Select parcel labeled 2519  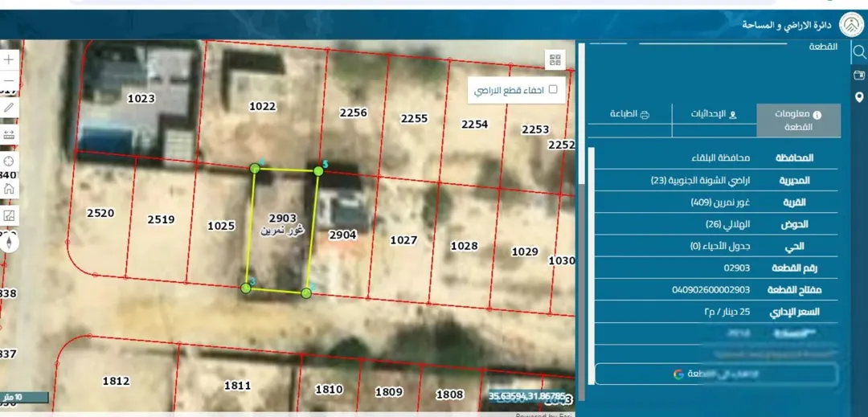coord(161,219)
